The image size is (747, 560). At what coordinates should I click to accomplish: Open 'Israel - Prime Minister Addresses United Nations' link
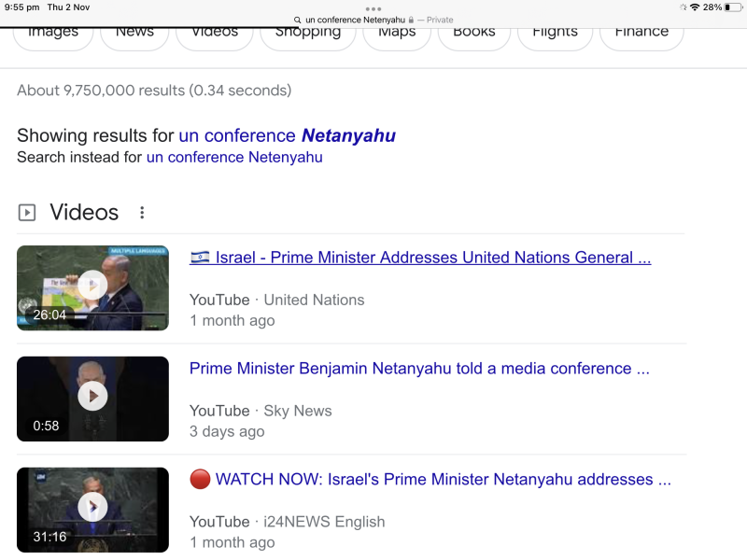[x=420, y=258]
